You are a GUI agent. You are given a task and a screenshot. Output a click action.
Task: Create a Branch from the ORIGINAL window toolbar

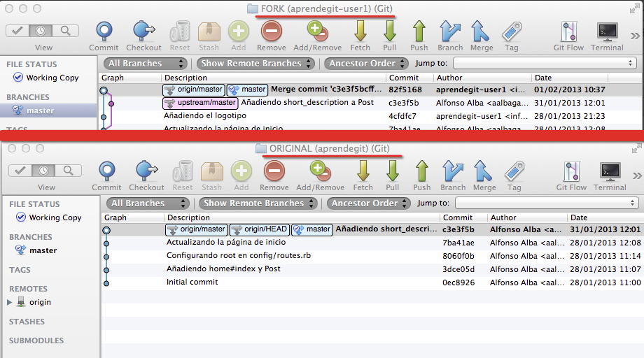(x=453, y=172)
